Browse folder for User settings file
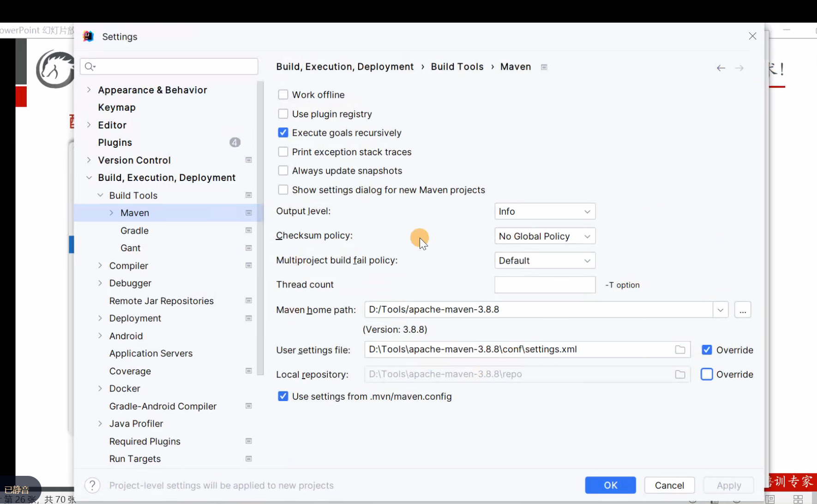Screen dimensions: 817x504 tap(680, 350)
